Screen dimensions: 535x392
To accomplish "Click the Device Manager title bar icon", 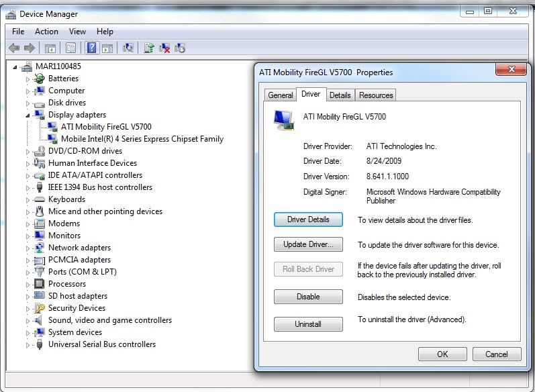I will pos(11,14).
